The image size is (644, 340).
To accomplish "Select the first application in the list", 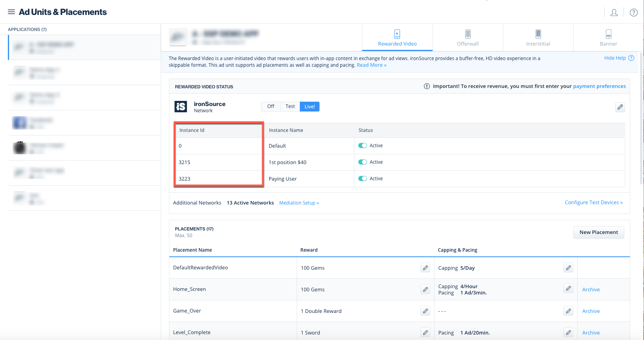I will pyautogui.click(x=84, y=48).
